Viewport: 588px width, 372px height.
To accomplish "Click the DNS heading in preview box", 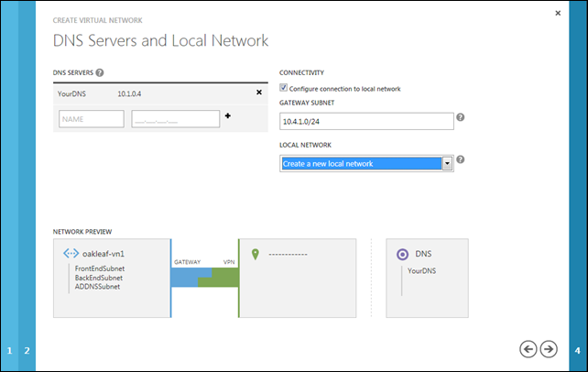I will pos(423,254).
